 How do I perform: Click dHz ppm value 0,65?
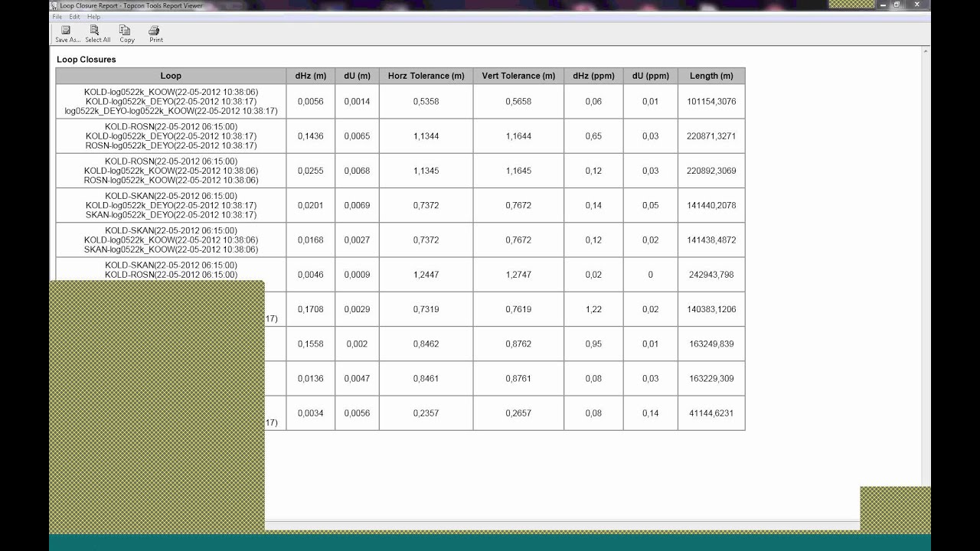pos(593,136)
